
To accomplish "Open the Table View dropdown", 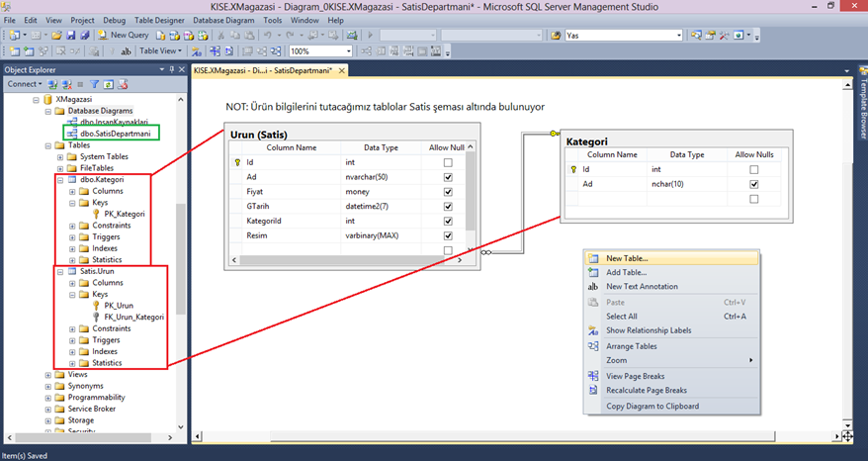I will point(160,51).
